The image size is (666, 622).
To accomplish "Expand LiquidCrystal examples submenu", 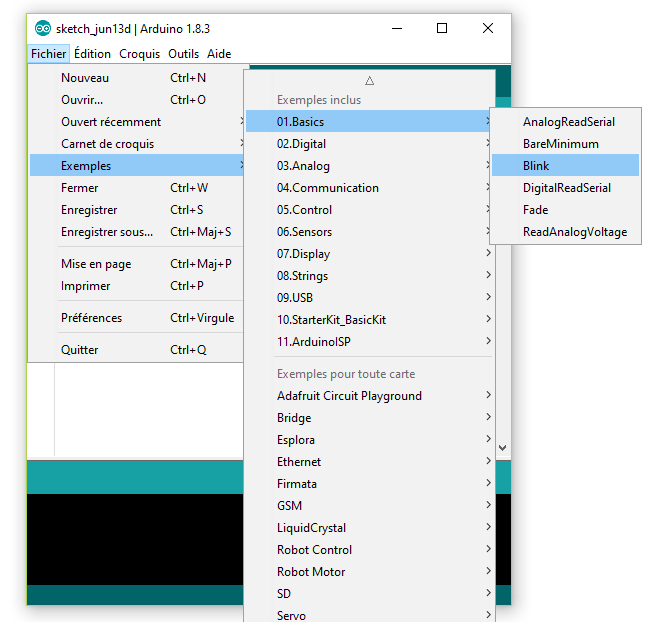I will pyautogui.click(x=369, y=527).
